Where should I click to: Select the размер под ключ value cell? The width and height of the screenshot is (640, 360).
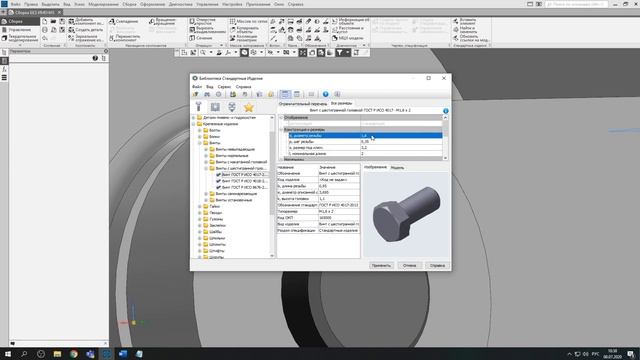coord(401,147)
